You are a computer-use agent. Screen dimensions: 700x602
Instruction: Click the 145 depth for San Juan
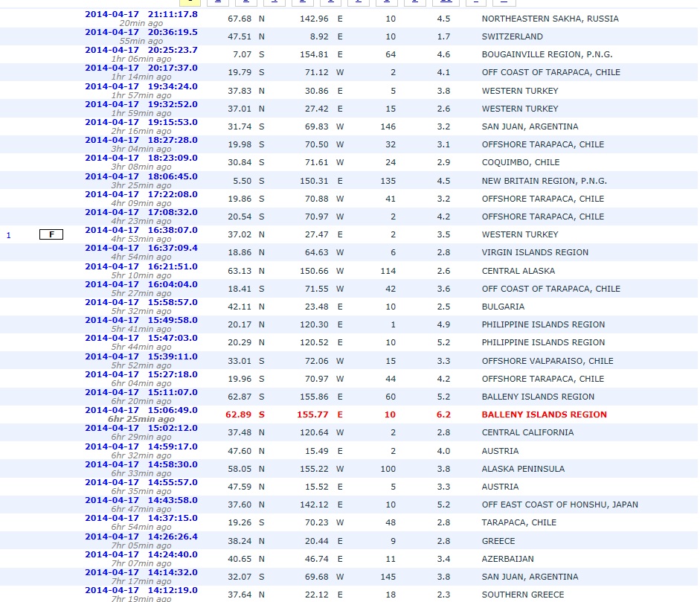pos(388,577)
